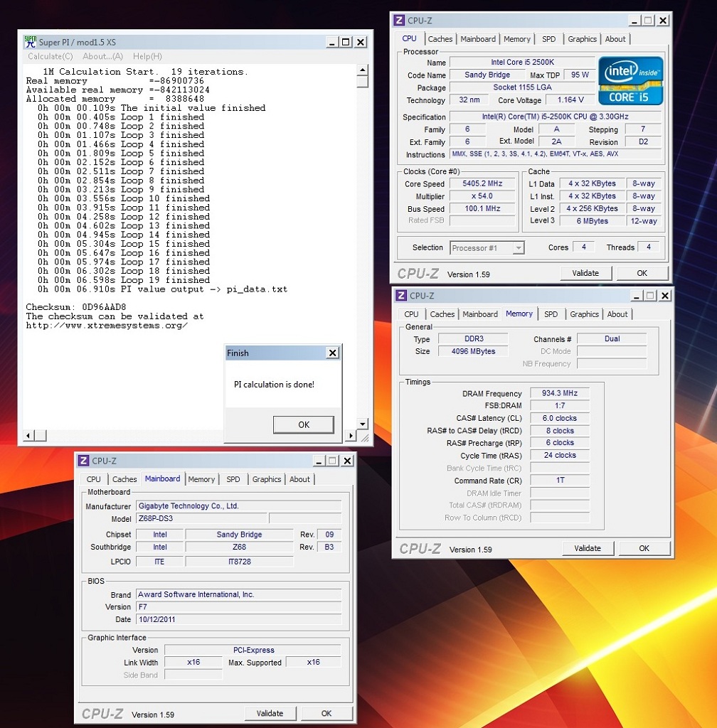717x728 pixels.
Task: Switch to CPU tab in the Memory CPU-Z window
Action: point(411,314)
